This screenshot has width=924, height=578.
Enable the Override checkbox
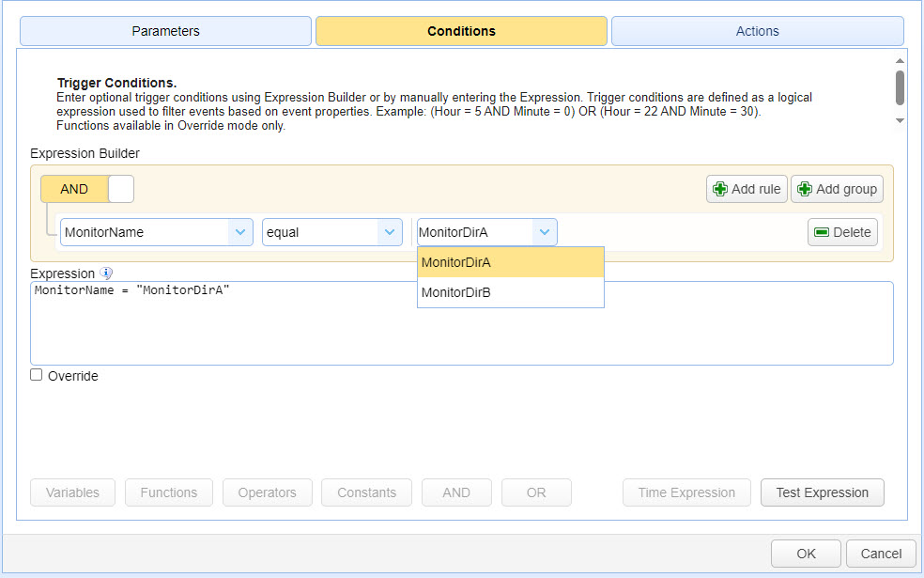click(x=37, y=375)
